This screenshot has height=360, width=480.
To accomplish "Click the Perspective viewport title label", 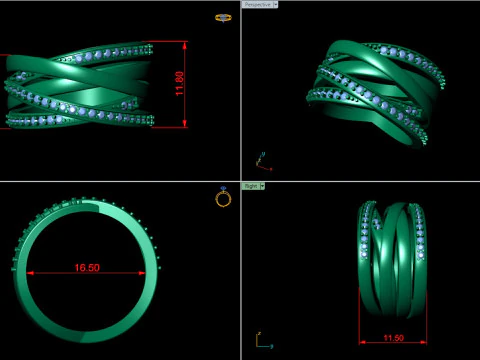I will 257,5.
